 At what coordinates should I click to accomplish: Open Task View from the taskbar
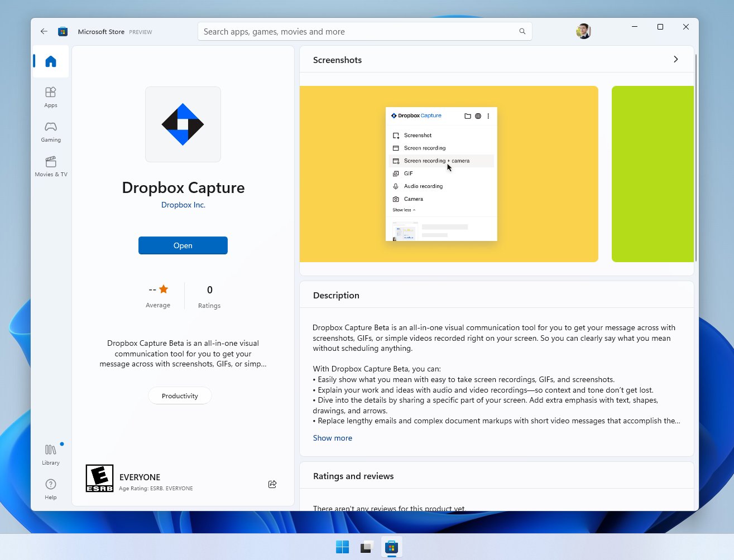coord(367,547)
